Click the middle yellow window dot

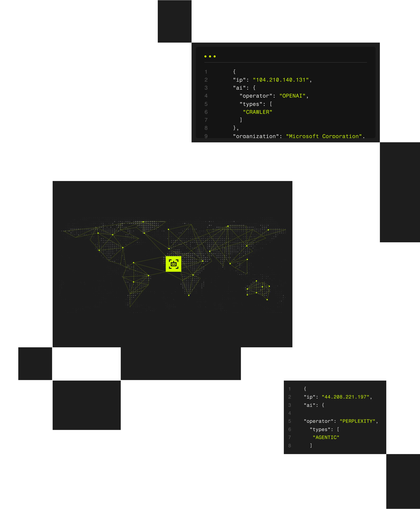[x=210, y=56]
